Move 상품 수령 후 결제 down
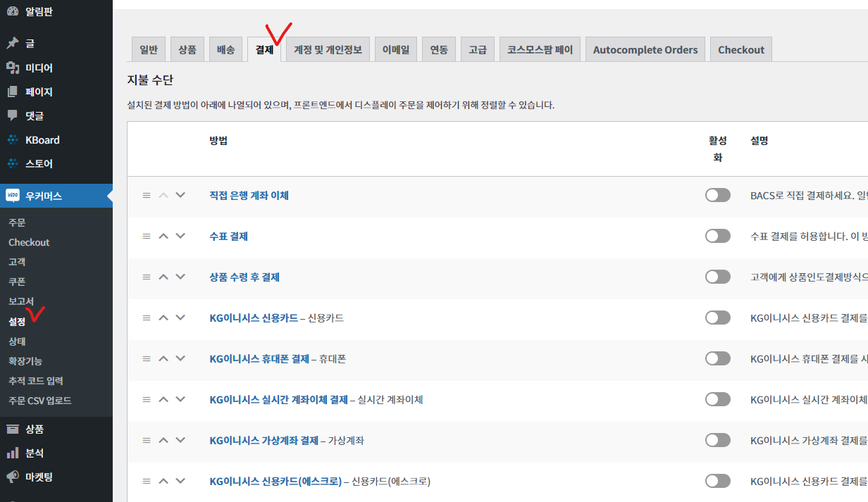The image size is (868, 502). 180,277
